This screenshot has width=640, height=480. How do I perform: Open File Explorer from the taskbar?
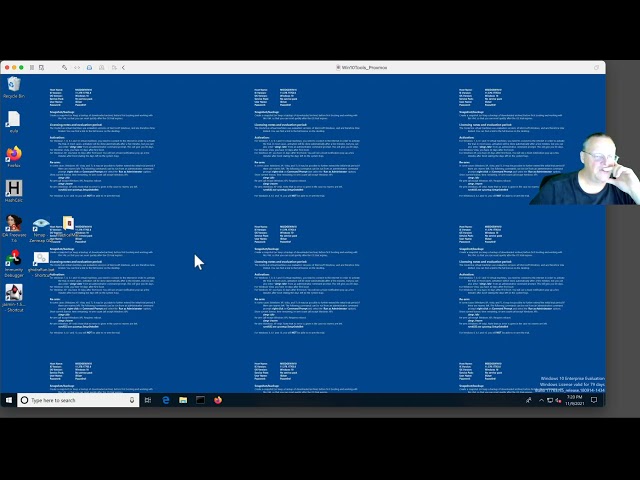pos(183,400)
